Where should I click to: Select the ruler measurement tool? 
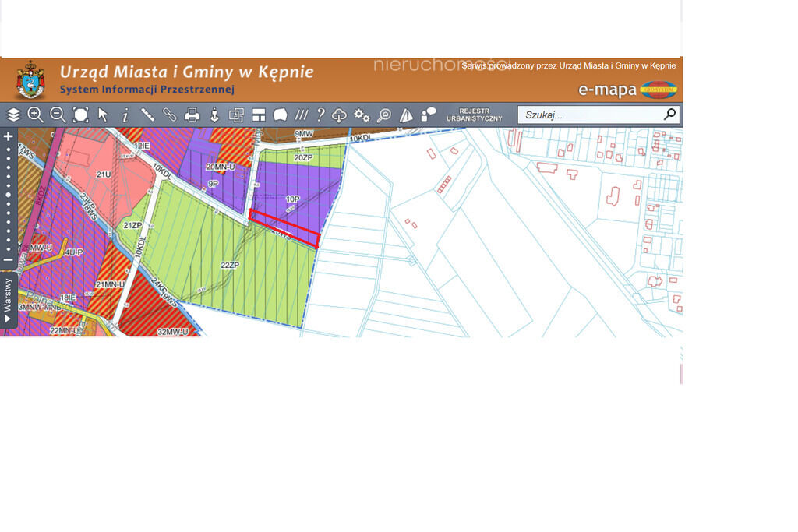point(147,115)
